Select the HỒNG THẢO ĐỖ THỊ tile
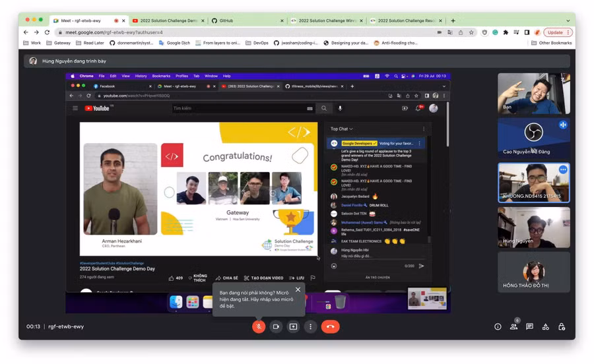Screen dimensions: 594x364 click(533, 272)
